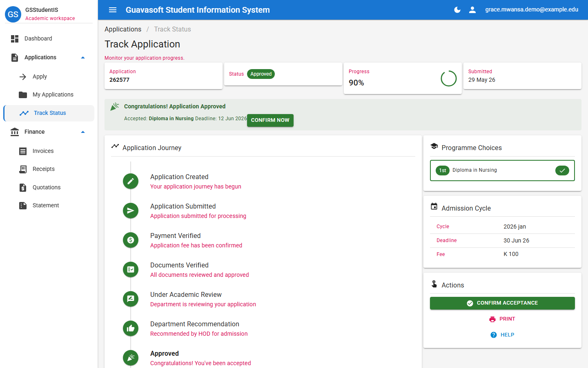
Task: Click the 1st choice badge
Action: pos(443,171)
